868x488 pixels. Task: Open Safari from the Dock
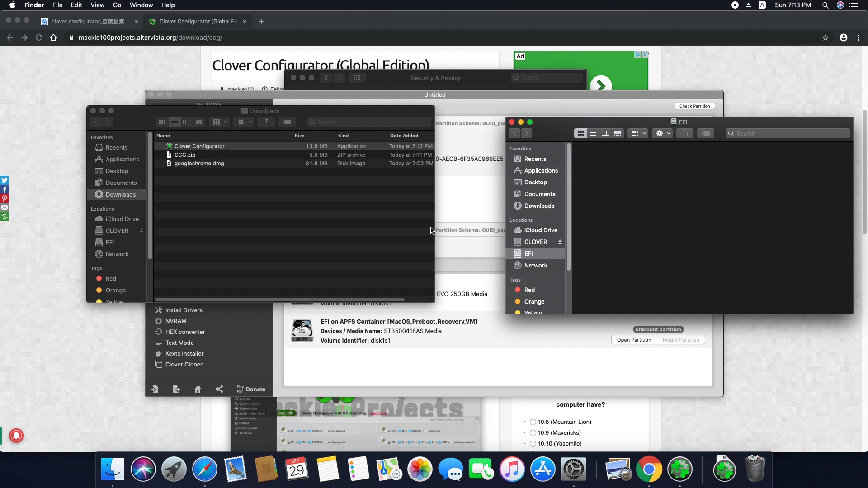(x=204, y=469)
